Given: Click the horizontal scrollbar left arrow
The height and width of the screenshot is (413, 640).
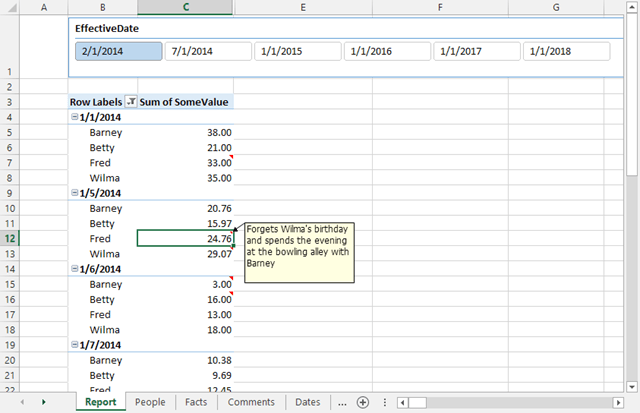Looking at the screenshot, I should pos(402,403).
